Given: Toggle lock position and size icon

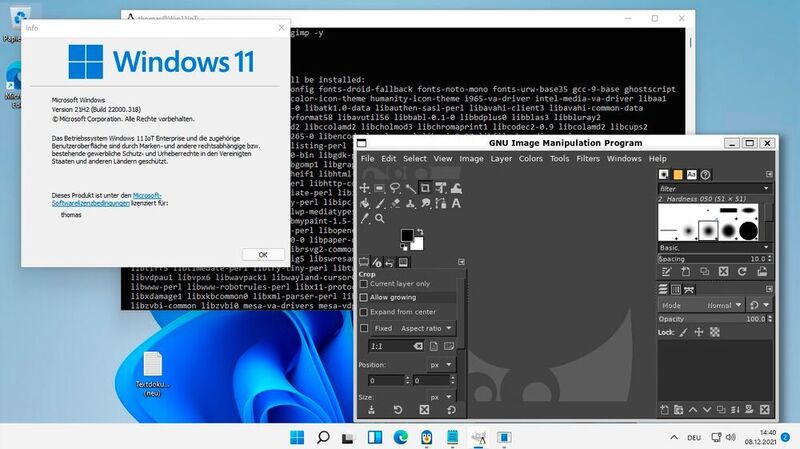Looking at the screenshot, I should click(699, 332).
